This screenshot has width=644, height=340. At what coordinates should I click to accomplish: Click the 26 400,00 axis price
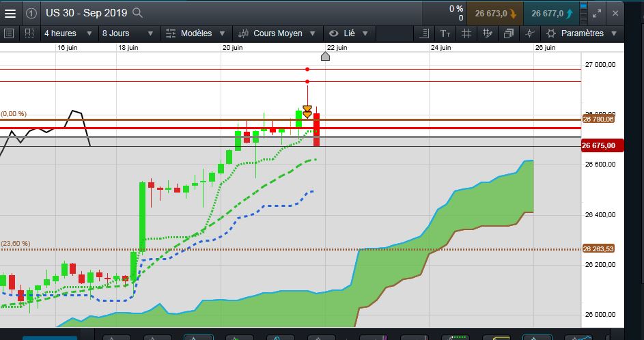600,214
